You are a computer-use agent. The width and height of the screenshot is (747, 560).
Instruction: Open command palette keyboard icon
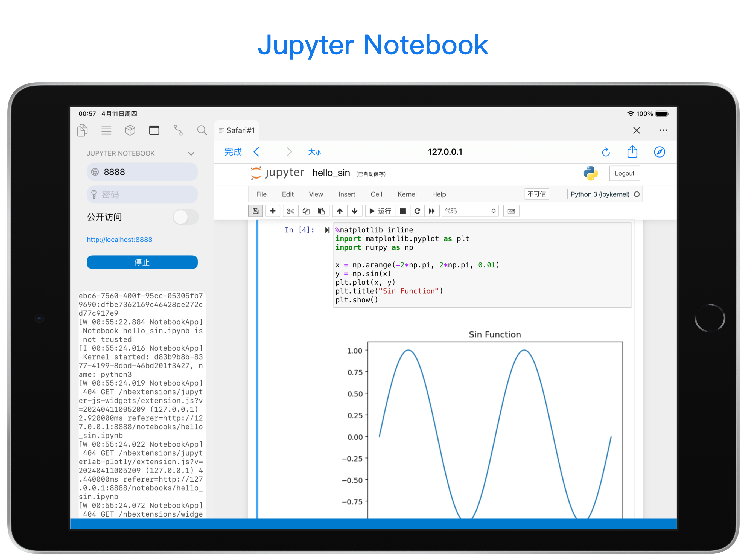pyautogui.click(x=511, y=211)
